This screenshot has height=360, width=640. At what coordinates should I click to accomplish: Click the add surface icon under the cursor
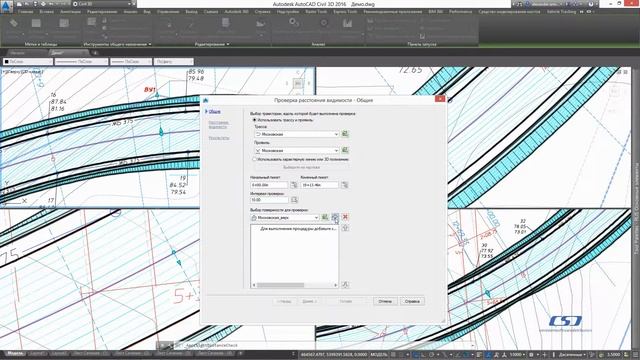click(335, 217)
